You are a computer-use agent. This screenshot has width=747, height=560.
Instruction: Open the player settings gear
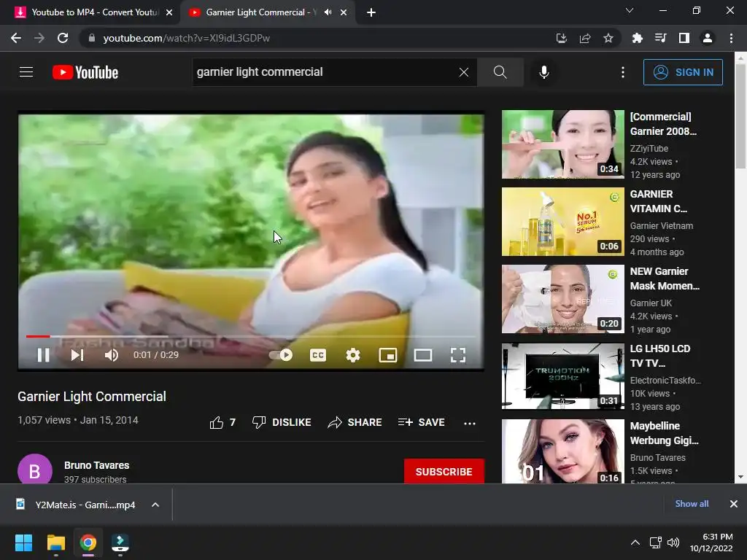(353, 355)
